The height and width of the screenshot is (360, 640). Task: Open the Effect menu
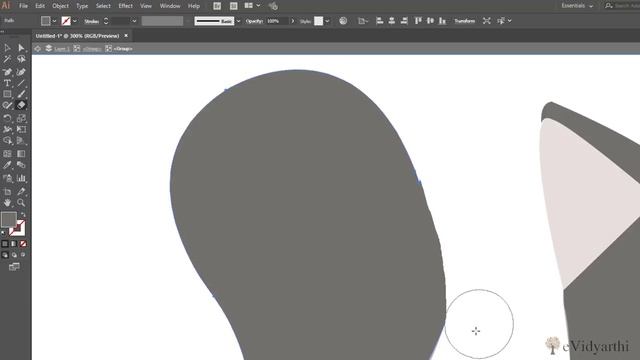(125, 6)
